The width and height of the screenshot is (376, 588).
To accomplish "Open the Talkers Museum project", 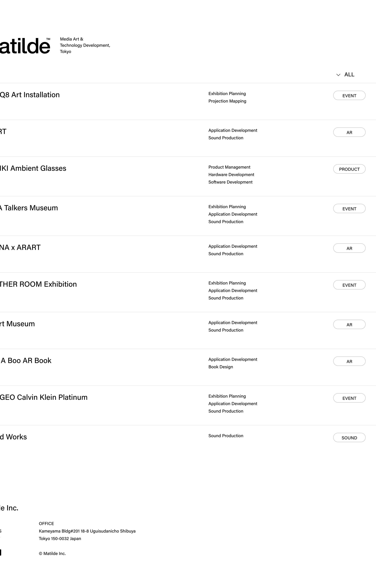I will pos(29,208).
